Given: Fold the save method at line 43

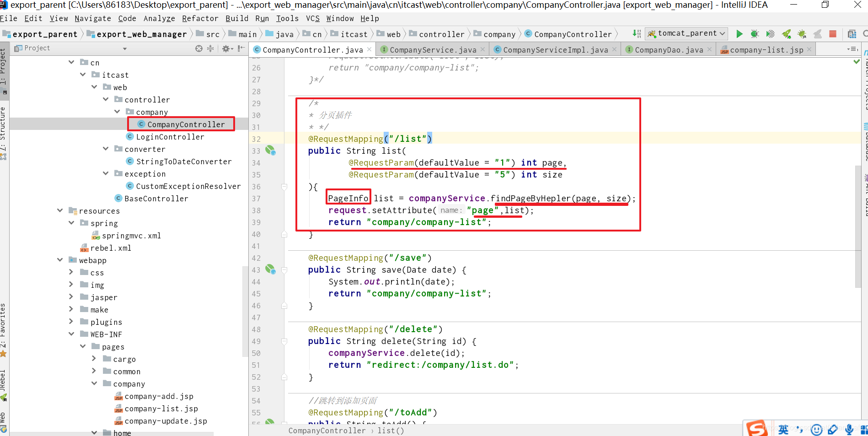Looking at the screenshot, I should pos(284,270).
